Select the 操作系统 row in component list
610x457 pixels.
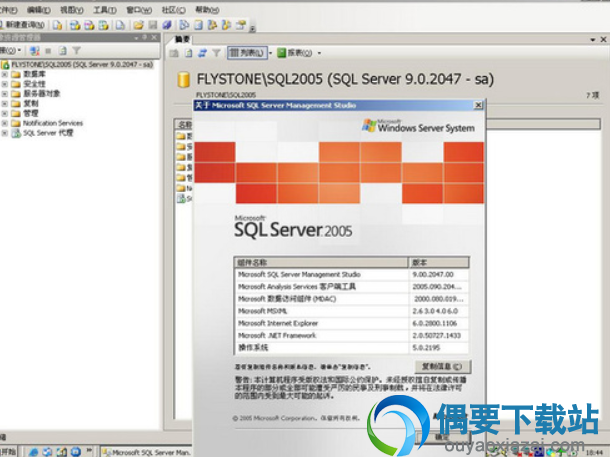[x=352, y=348]
